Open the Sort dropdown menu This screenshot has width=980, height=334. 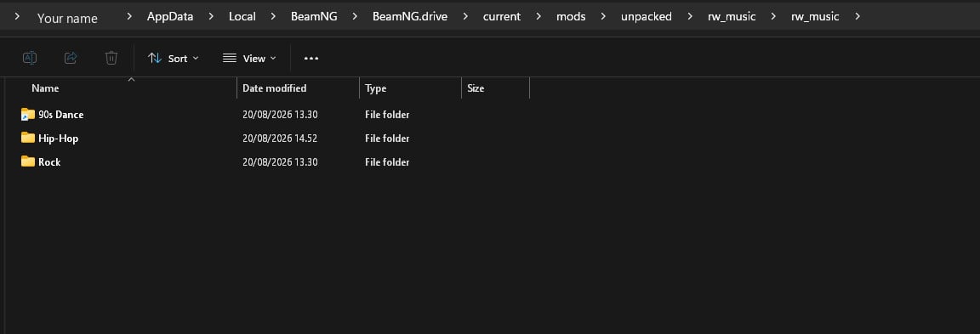tap(174, 58)
